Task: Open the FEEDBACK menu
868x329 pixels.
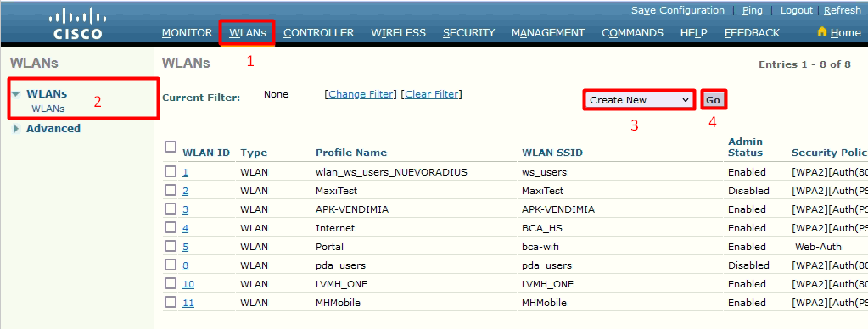Action: click(x=752, y=32)
